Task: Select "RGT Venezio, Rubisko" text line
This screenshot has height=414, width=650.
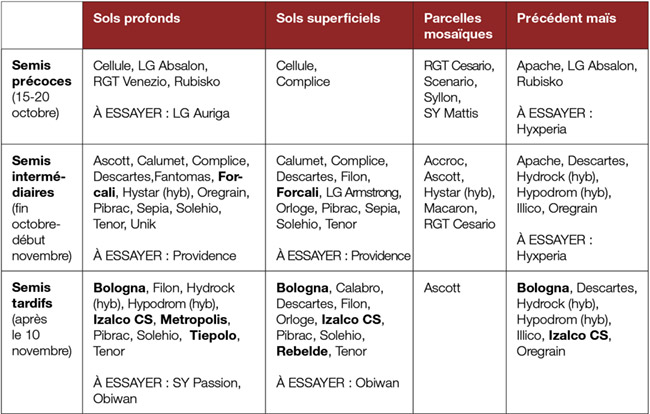Action: (x=157, y=81)
